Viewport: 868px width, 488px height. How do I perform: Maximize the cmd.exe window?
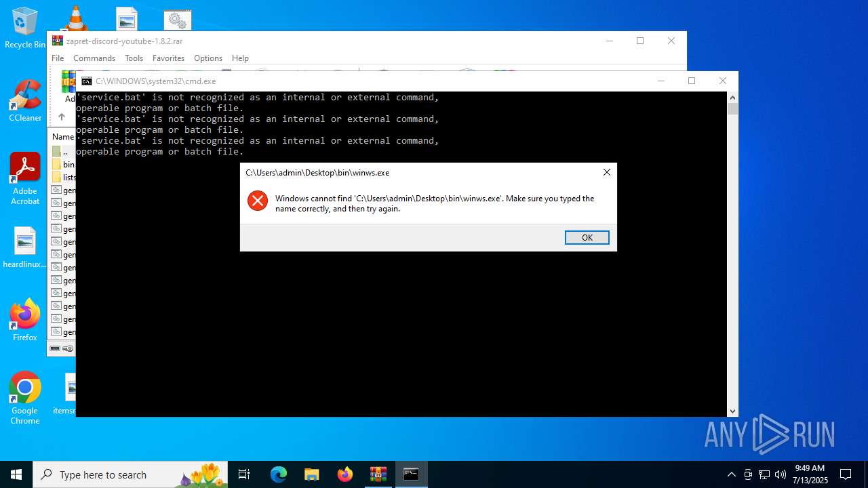(692, 81)
